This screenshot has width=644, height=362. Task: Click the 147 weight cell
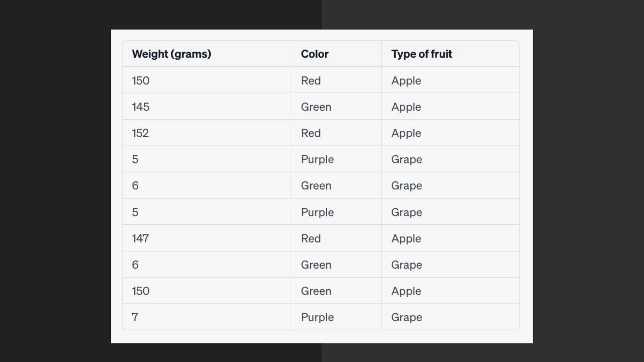click(140, 239)
